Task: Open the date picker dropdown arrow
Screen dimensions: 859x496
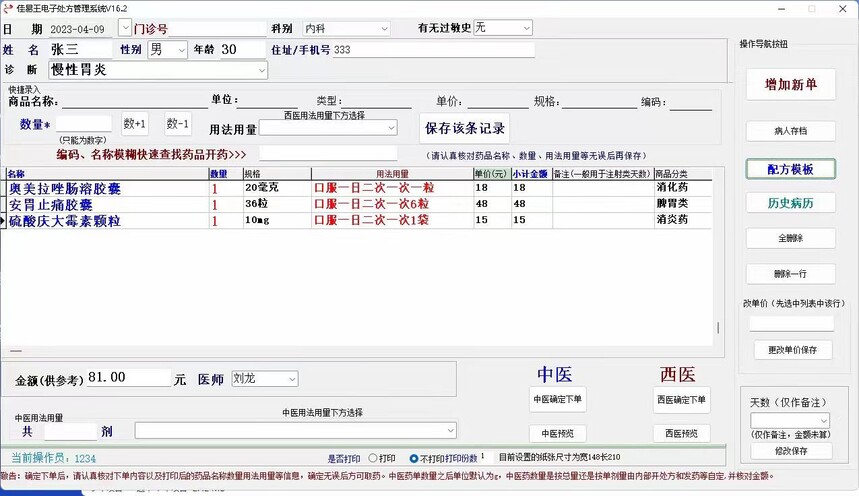Action: tap(125, 27)
